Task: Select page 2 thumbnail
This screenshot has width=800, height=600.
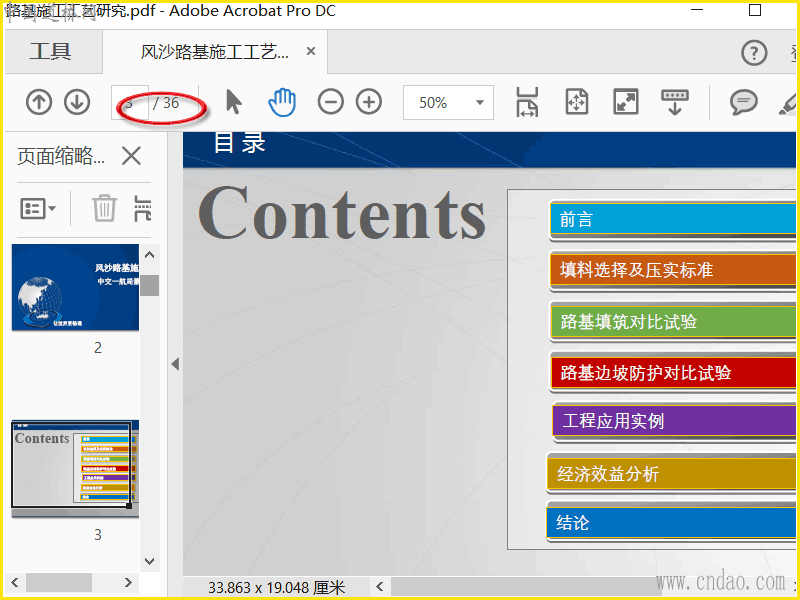Action: pos(76,287)
